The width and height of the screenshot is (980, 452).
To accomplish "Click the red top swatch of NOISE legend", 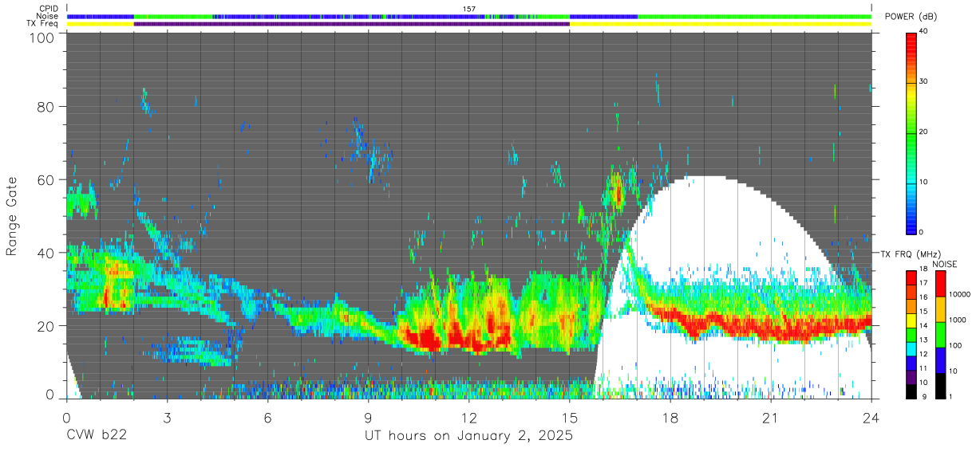I will coord(940,283).
